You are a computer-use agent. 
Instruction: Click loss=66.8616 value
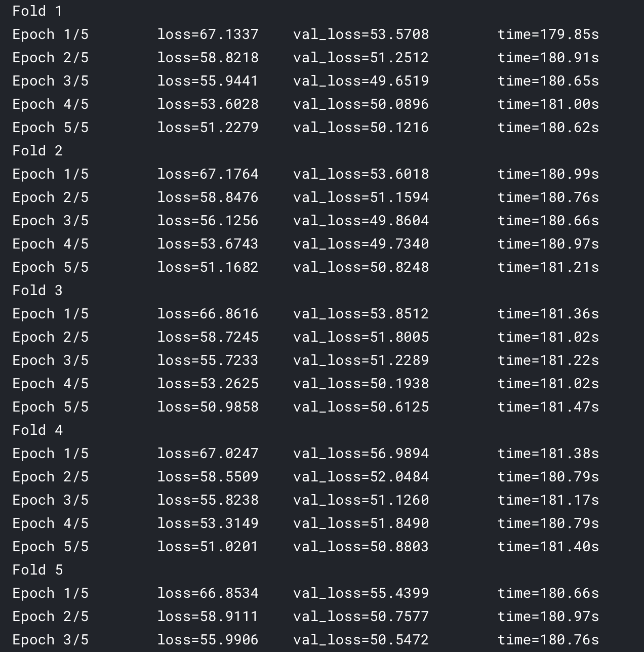coord(208,314)
